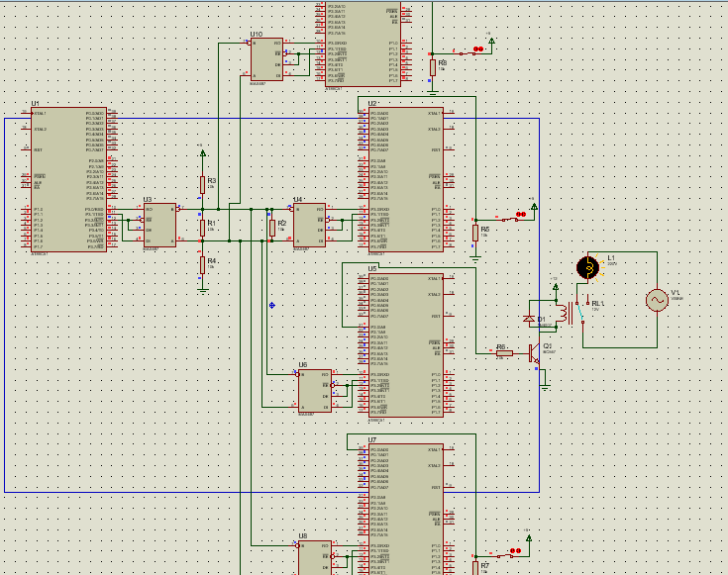Toggle the switch beside resistor R8

tap(469, 51)
